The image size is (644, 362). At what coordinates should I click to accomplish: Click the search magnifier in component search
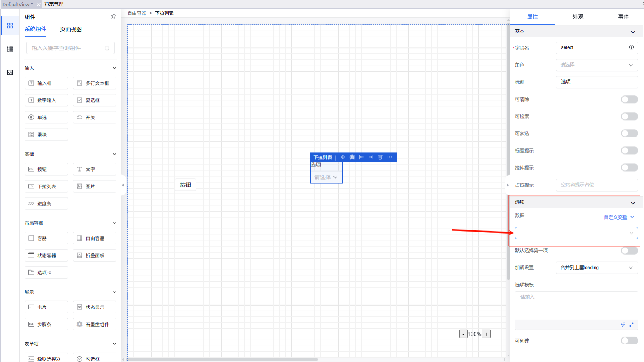pos(107,48)
